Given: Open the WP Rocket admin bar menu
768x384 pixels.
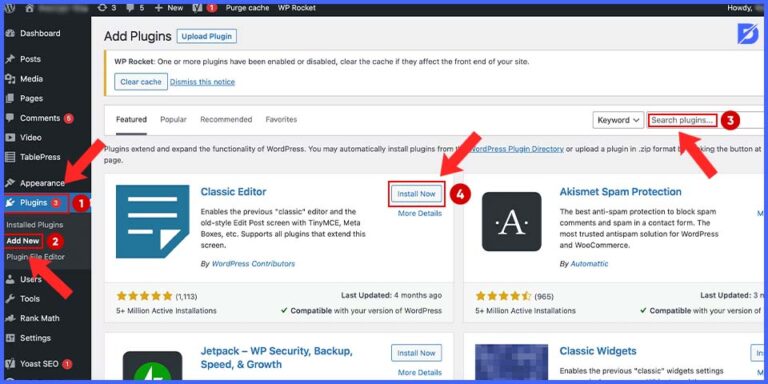Looking at the screenshot, I should [297, 8].
